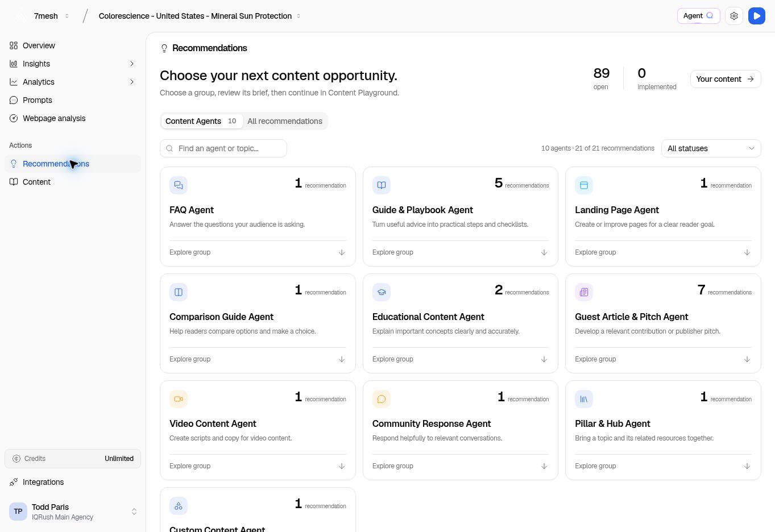Click the Landing Page Agent window icon
The image size is (775, 532).
click(584, 185)
